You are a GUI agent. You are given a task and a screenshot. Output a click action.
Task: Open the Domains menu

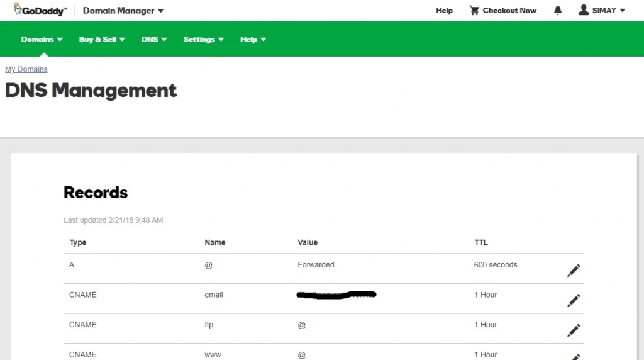coord(42,40)
